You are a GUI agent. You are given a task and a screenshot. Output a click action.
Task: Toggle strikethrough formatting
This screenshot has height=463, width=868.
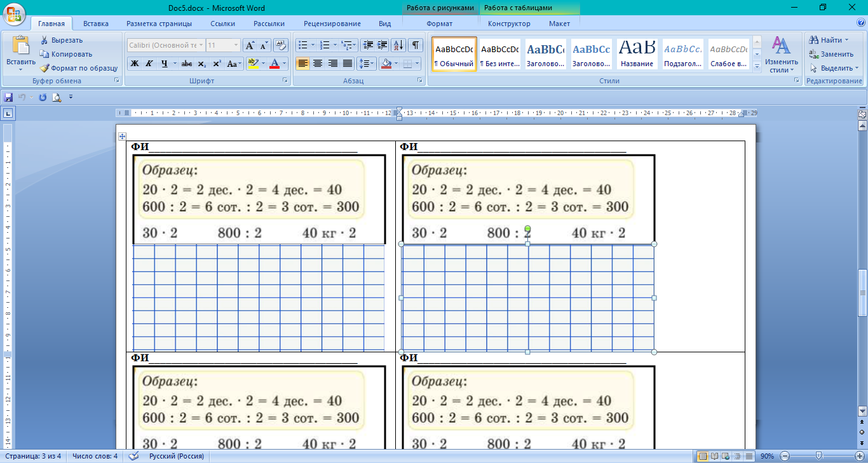tap(187, 64)
